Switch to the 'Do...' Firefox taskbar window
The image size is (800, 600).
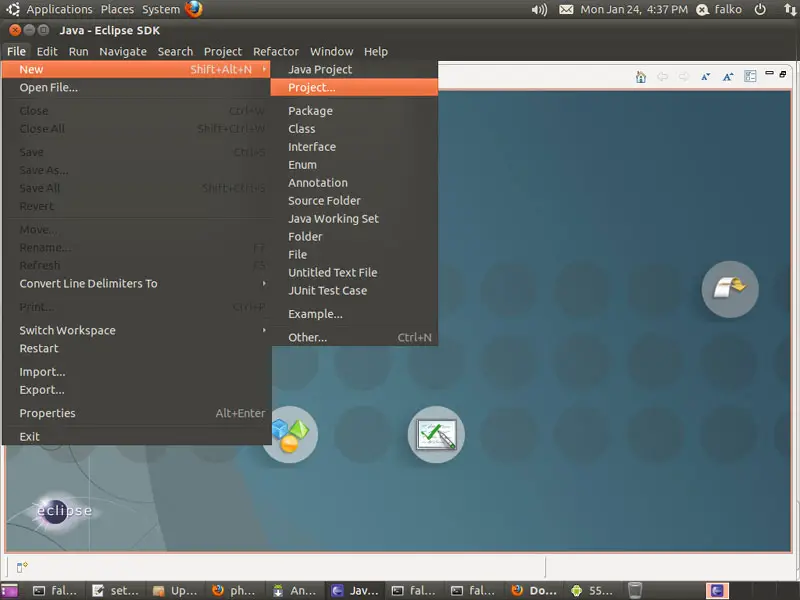pos(534,591)
